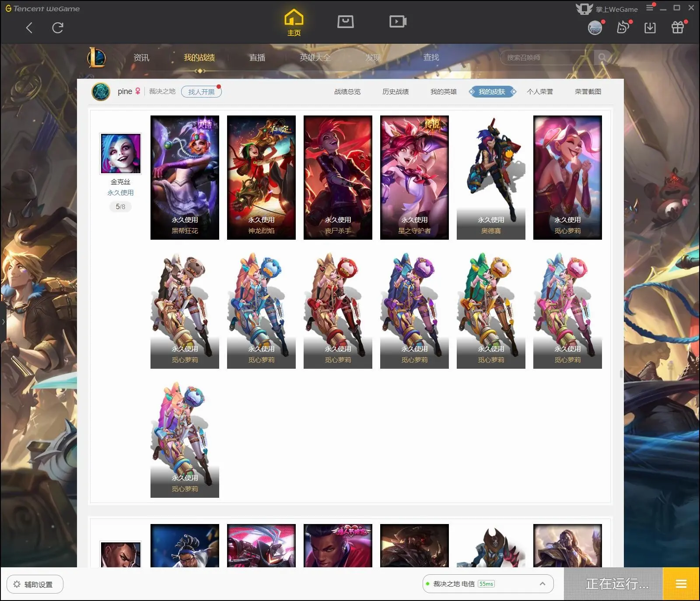
Task: Click the 55ms latency indicator
Action: click(x=486, y=584)
